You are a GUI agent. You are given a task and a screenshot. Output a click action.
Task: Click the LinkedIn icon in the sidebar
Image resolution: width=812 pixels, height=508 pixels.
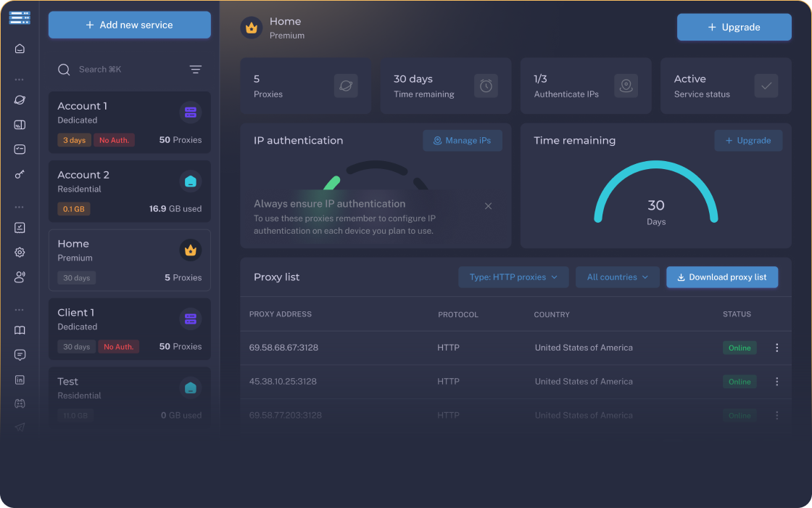point(20,380)
